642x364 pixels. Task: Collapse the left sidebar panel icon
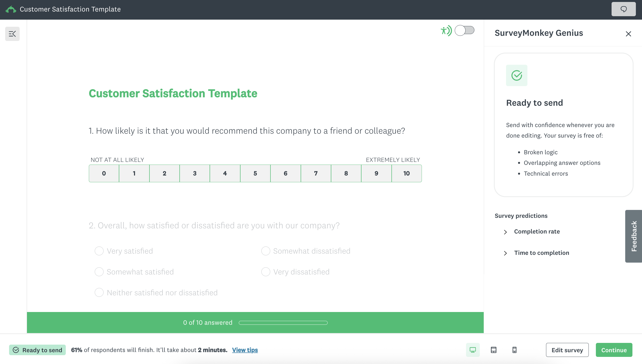tap(12, 34)
